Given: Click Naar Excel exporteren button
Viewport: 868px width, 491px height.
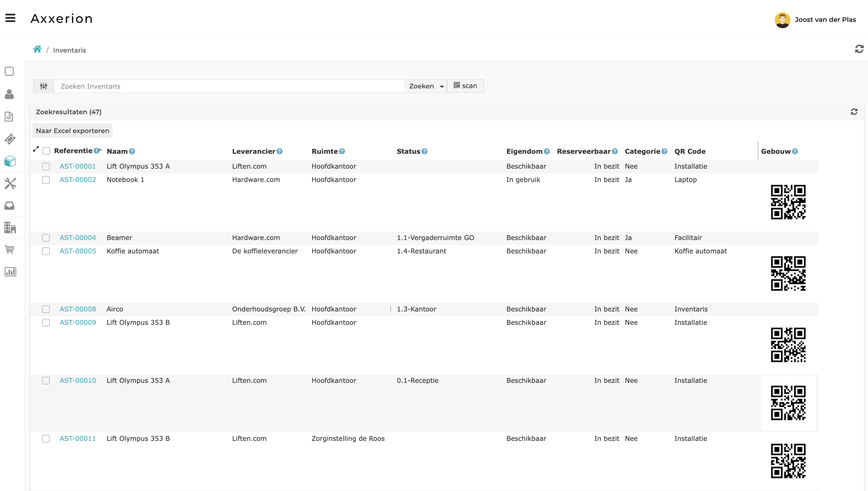Looking at the screenshot, I should click(73, 131).
